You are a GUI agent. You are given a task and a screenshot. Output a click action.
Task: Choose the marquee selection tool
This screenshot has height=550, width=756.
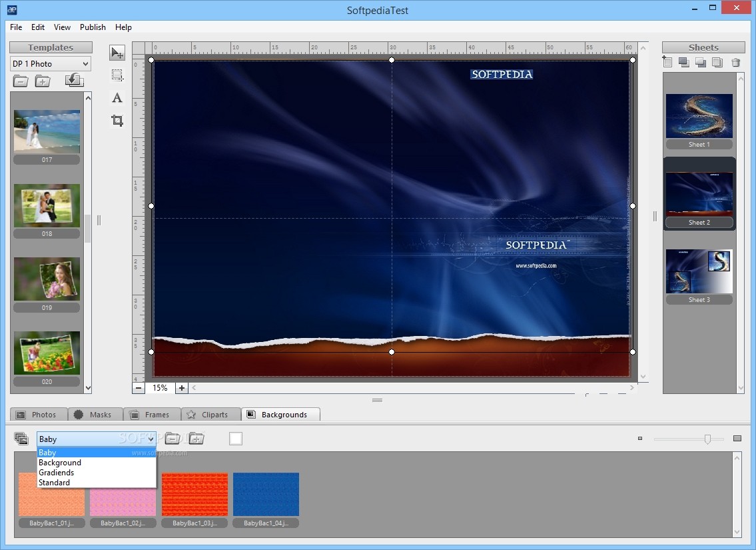117,75
